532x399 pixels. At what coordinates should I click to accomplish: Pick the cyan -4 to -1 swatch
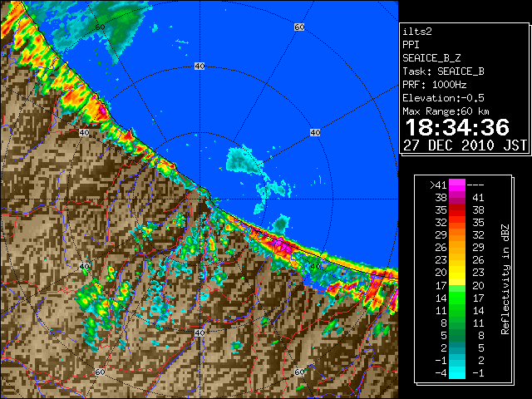[x=457, y=372]
